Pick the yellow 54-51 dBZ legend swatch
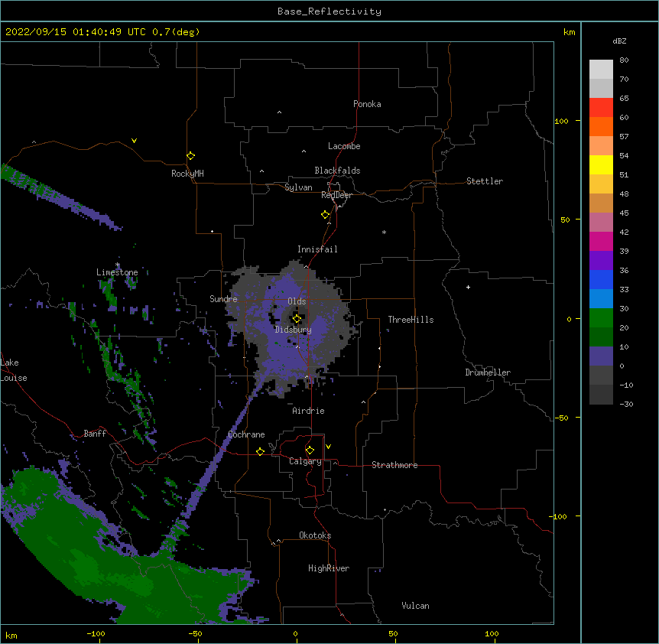 tap(601, 164)
